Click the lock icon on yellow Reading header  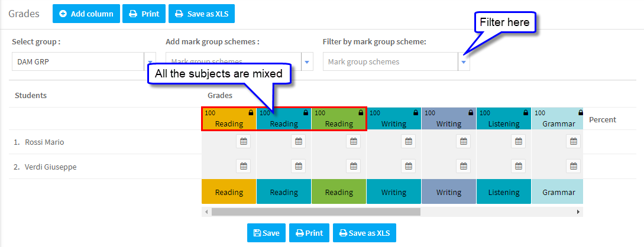point(251,113)
